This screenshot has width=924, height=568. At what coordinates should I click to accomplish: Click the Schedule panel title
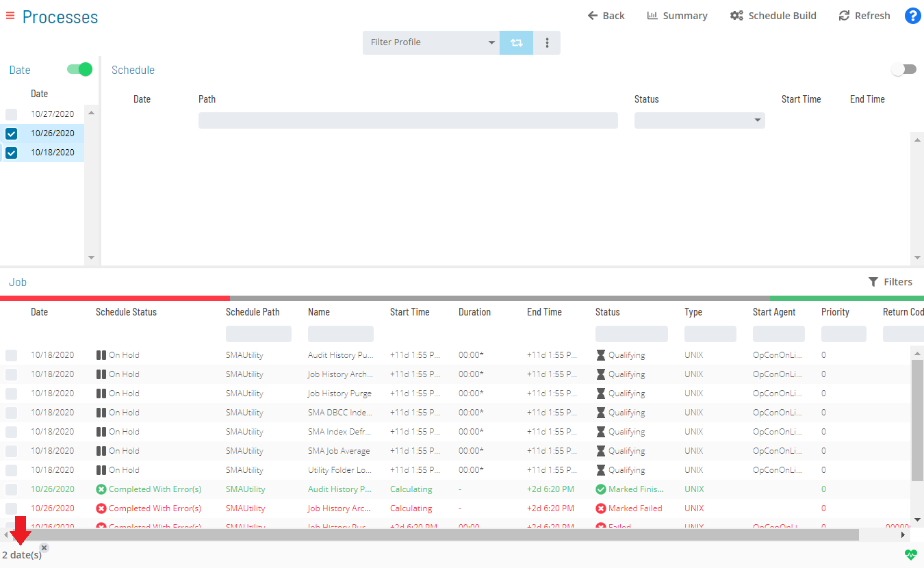(x=133, y=70)
